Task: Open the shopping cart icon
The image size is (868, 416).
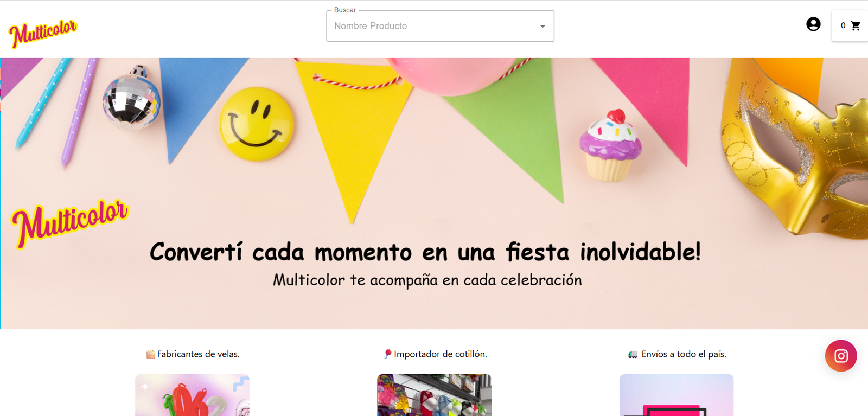Action: 856,25
